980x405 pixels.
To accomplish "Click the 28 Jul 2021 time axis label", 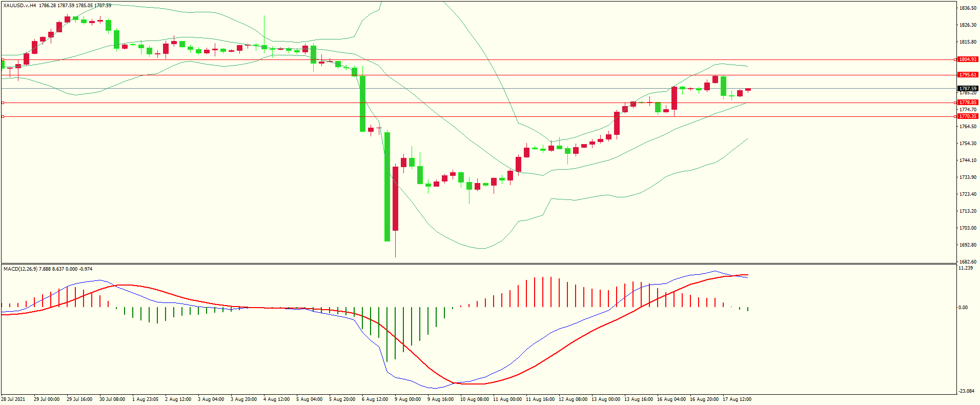I will (x=13, y=399).
